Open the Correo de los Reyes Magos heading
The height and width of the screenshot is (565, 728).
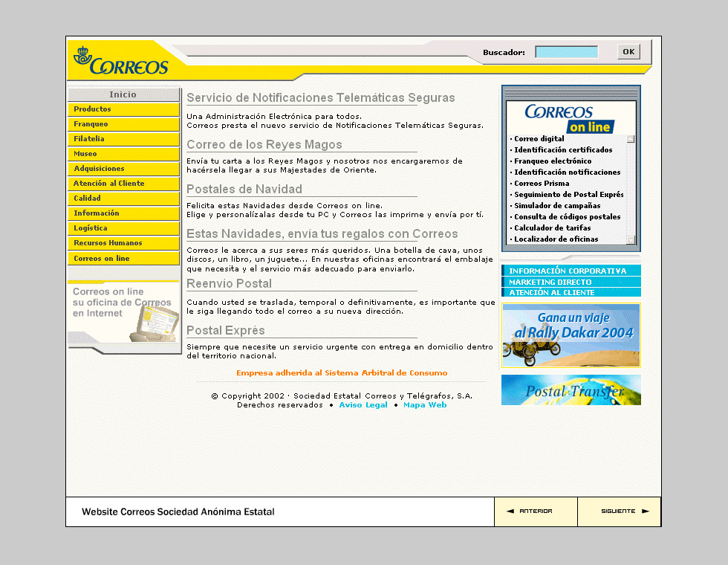coord(264,144)
